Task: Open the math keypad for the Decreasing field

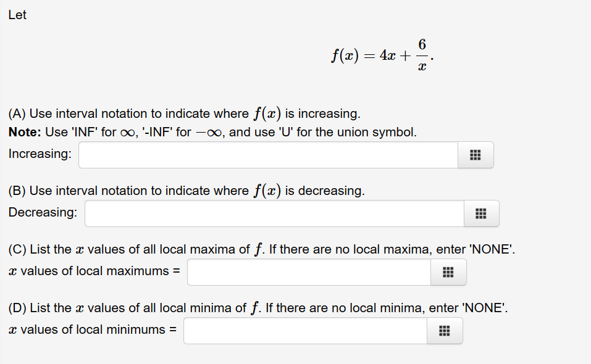Action: 481,213
